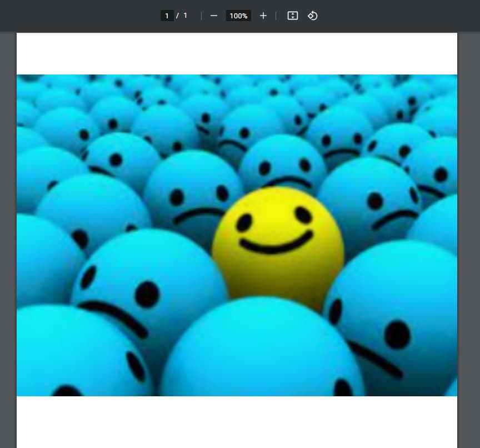The image size is (480, 448).
Task: Click the yellow ball's smiling mouth
Action: (276, 245)
